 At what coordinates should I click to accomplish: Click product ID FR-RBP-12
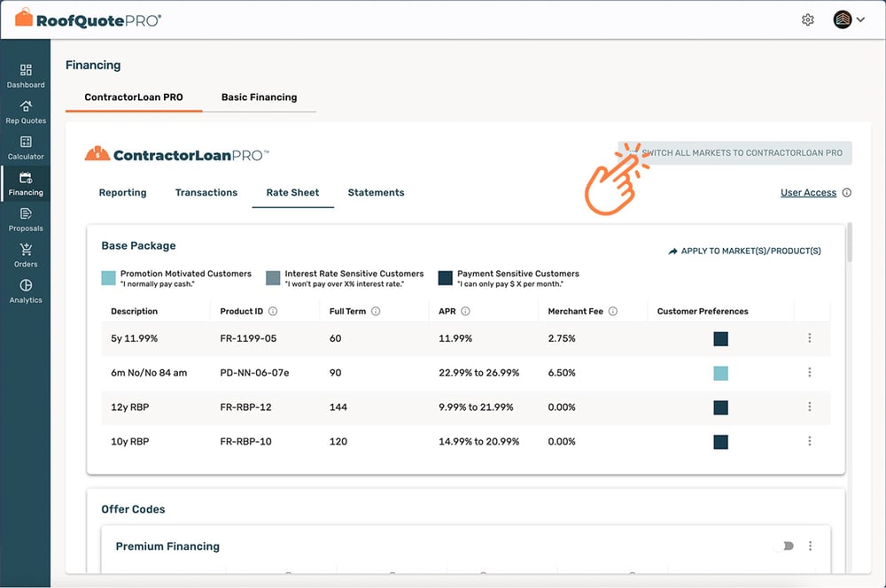[245, 407]
